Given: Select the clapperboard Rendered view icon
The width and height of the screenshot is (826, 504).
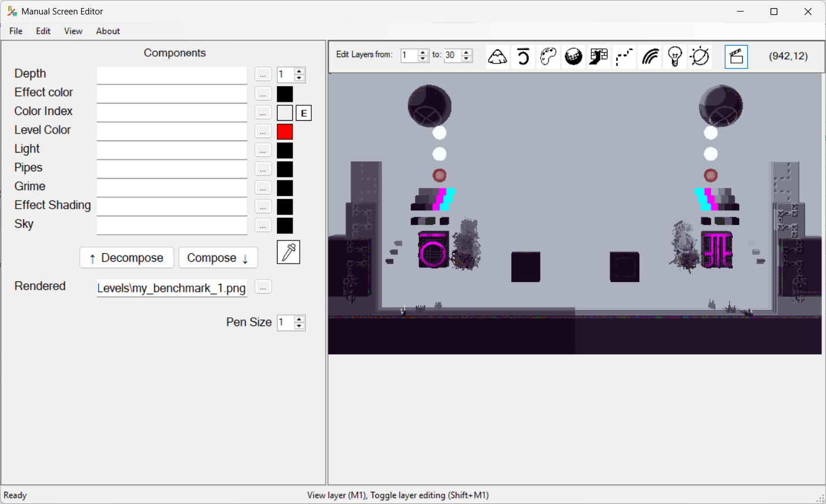Looking at the screenshot, I should (x=736, y=56).
